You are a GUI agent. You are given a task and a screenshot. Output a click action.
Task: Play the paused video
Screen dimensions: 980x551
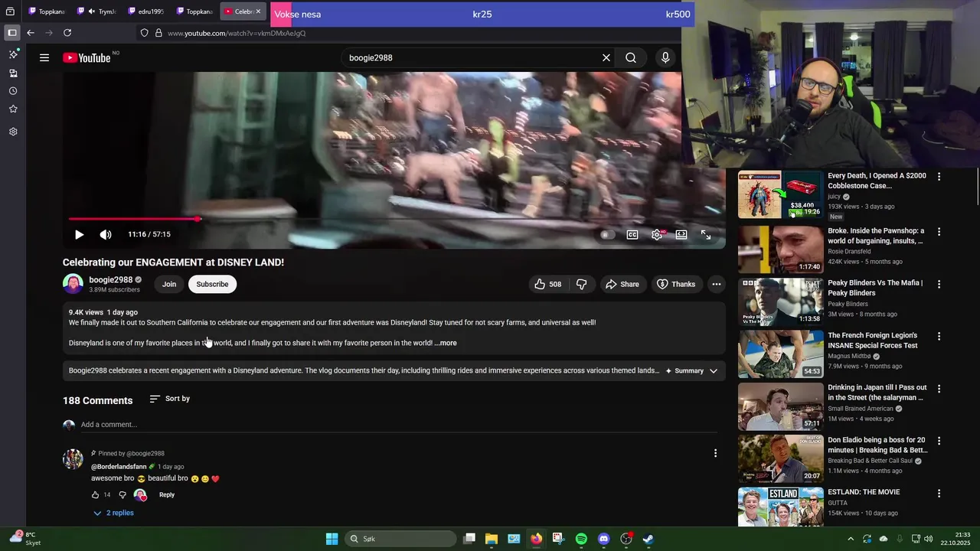[79, 234]
